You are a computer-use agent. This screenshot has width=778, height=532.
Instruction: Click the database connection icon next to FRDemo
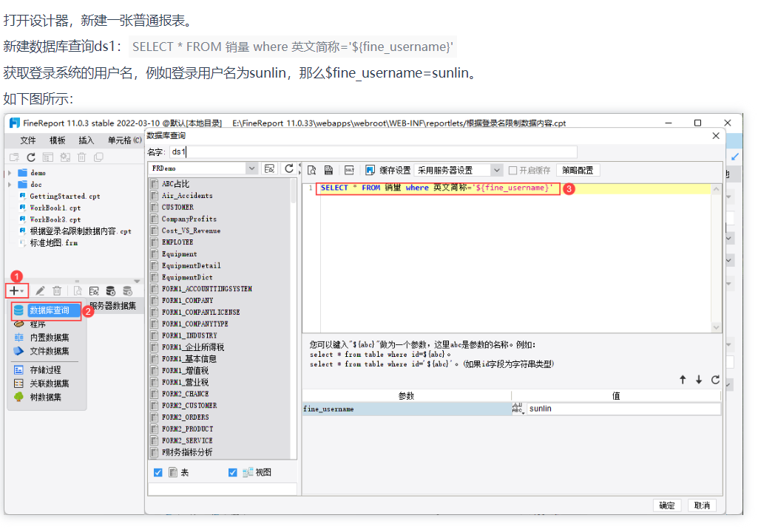[x=269, y=168]
